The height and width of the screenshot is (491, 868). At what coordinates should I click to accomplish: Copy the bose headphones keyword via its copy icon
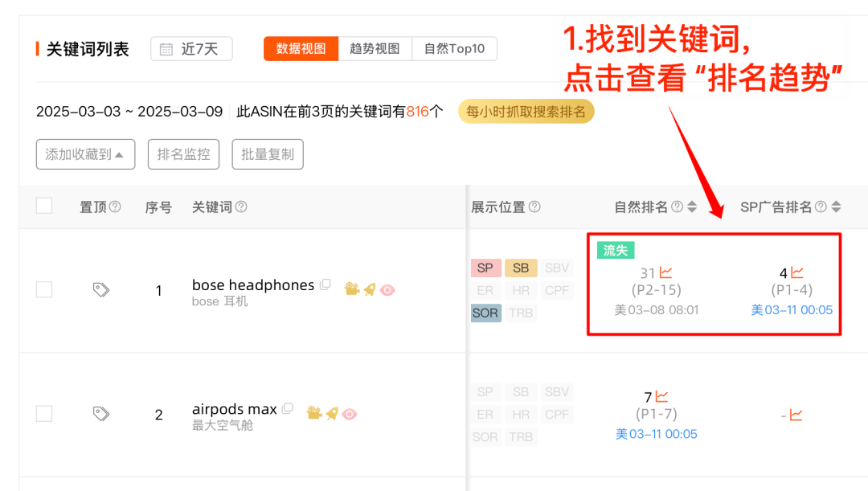coord(325,284)
